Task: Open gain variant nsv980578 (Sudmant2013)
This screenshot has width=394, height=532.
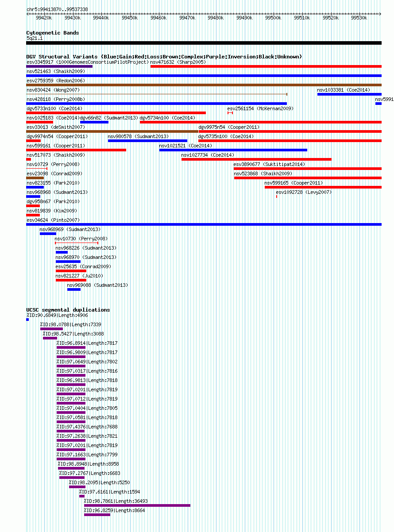Action: [x=147, y=141]
